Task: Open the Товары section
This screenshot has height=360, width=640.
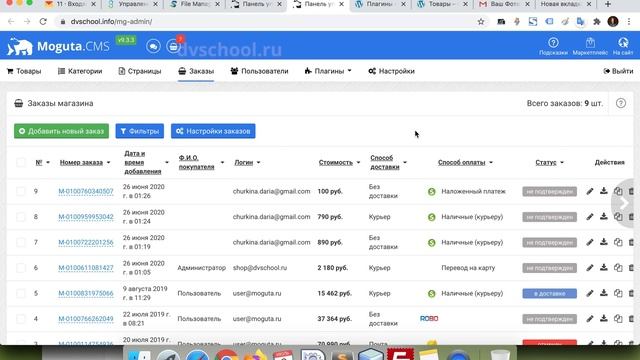Action: [x=24, y=71]
